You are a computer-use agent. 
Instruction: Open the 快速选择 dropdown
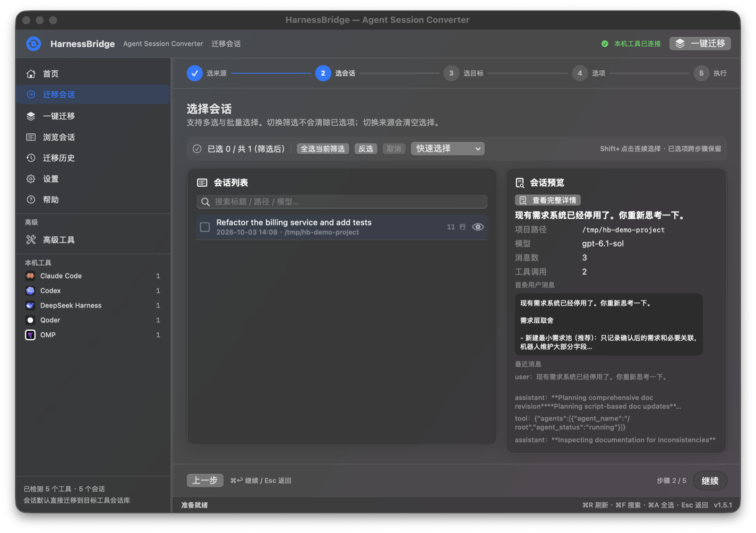447,149
